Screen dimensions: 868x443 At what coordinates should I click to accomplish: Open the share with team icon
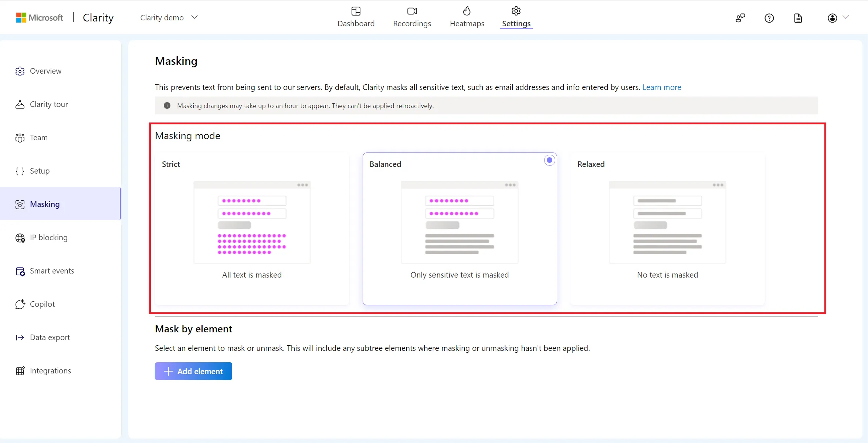pyautogui.click(x=740, y=18)
